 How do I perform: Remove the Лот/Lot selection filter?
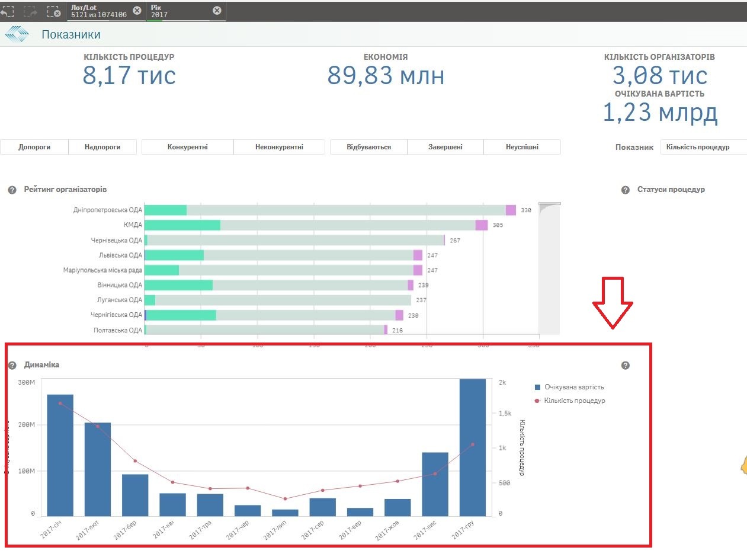pos(137,10)
